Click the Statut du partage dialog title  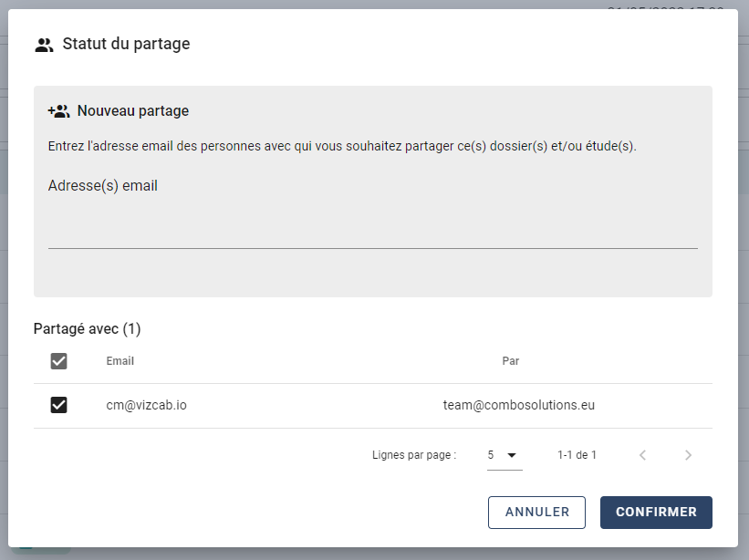[x=126, y=44]
